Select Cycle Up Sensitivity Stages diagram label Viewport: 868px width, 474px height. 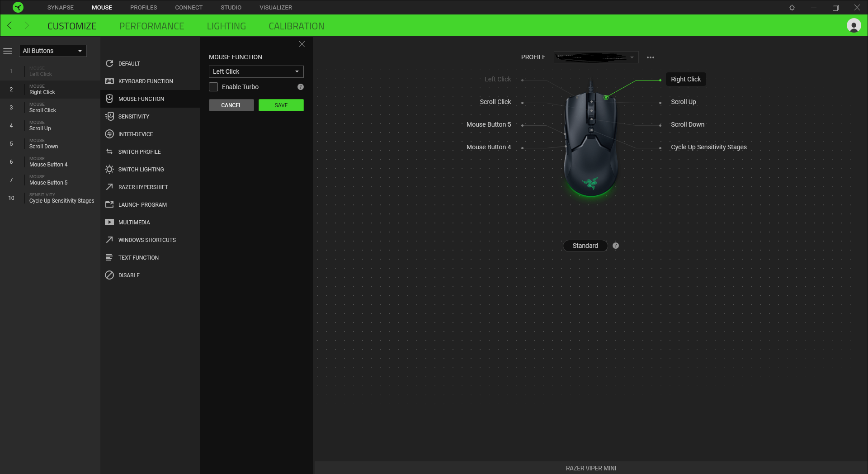pyautogui.click(x=709, y=147)
